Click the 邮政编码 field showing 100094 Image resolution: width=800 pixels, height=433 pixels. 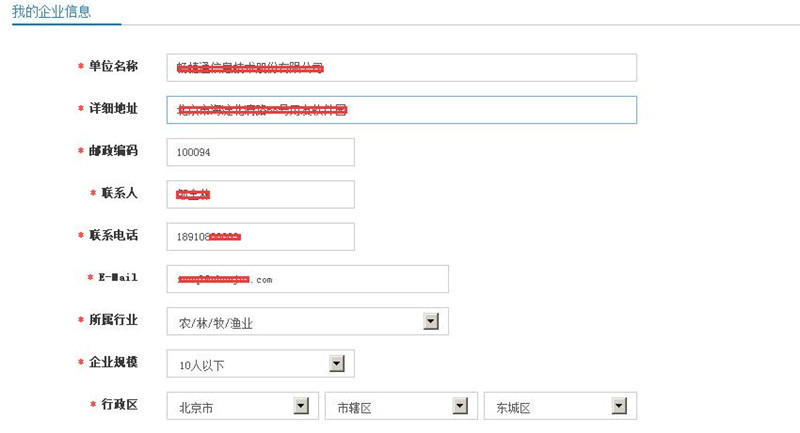pos(261,152)
